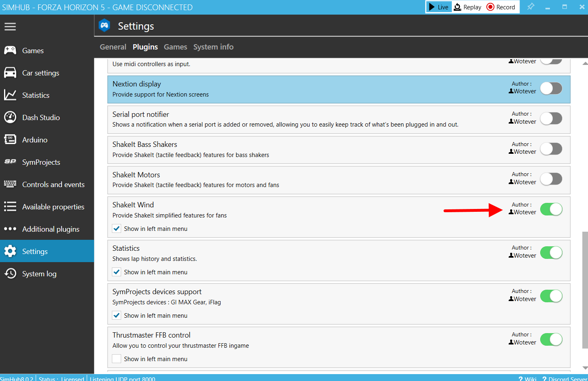Open Dash Studio gauge icon
This screenshot has width=588, height=381.
pyautogui.click(x=10, y=117)
